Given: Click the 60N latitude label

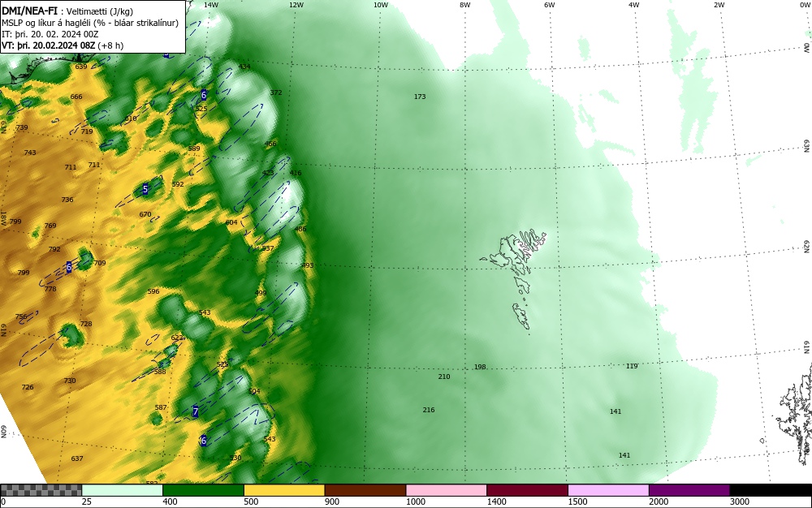Looking at the screenshot, I should pos(3,432).
